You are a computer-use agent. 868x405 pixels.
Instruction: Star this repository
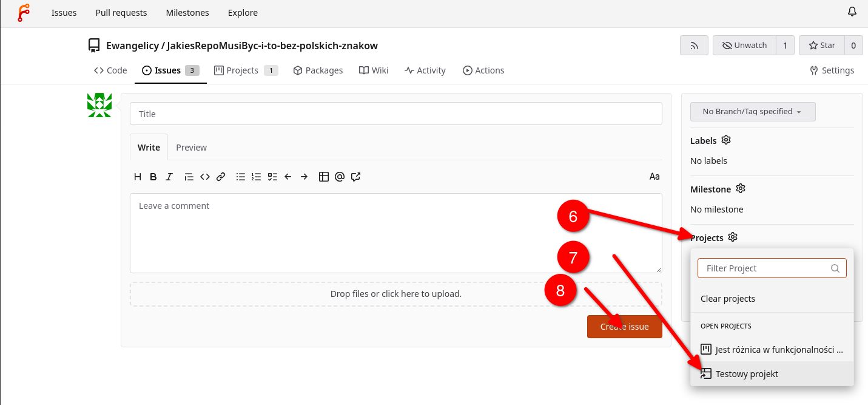click(822, 46)
